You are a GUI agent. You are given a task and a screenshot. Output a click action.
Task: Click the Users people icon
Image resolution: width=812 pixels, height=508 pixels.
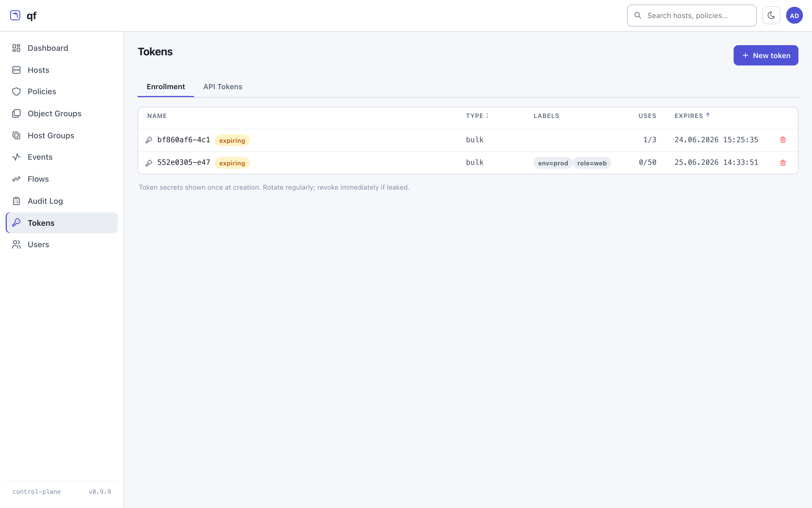(x=16, y=245)
